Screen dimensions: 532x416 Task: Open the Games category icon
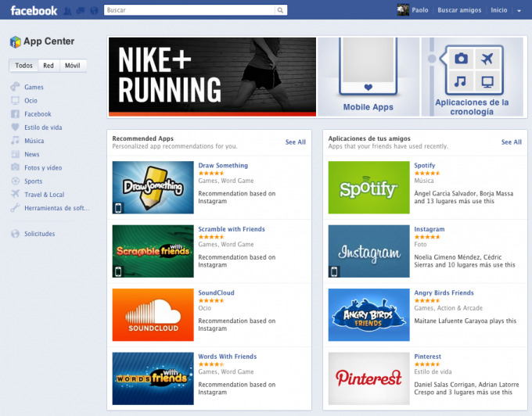click(x=15, y=88)
